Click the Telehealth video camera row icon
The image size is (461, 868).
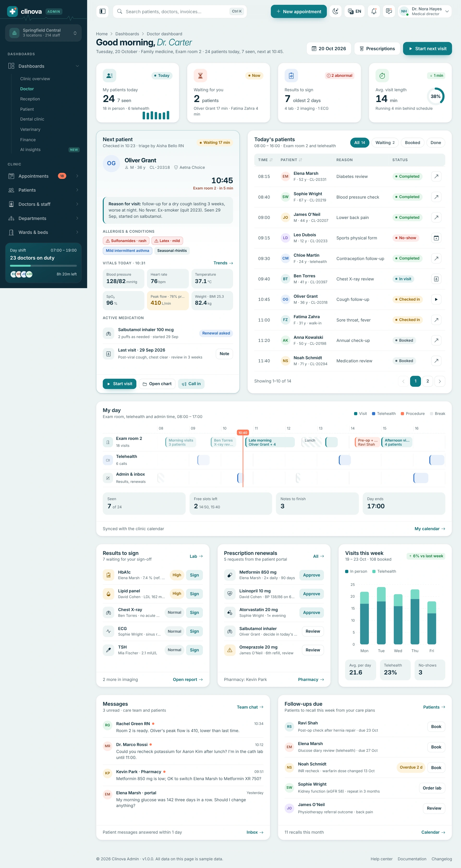click(x=108, y=460)
